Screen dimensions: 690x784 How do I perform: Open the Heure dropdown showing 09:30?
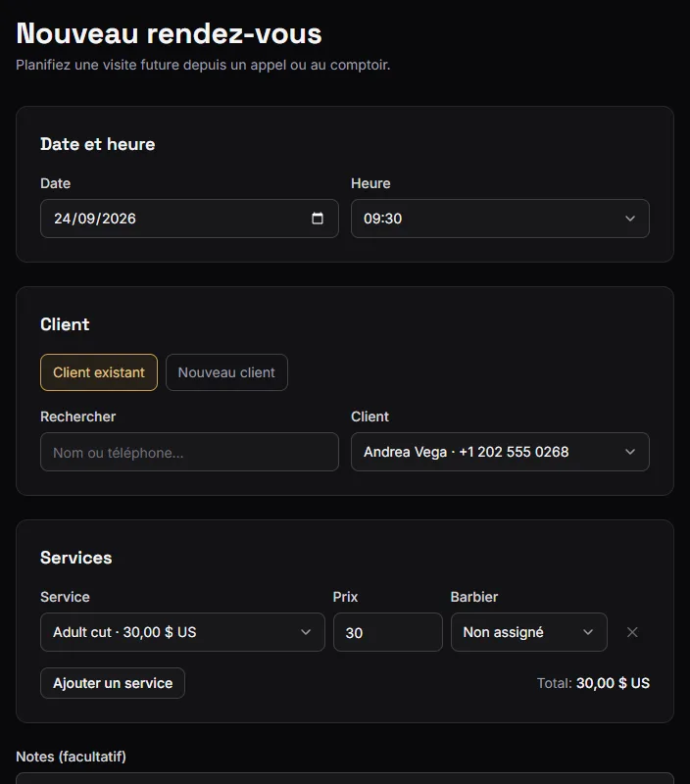pos(500,219)
